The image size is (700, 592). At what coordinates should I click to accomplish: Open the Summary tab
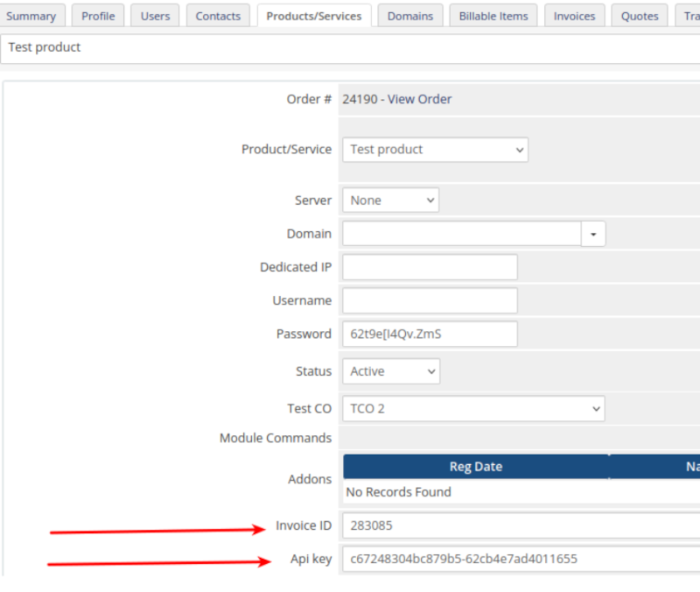pyautogui.click(x=31, y=16)
